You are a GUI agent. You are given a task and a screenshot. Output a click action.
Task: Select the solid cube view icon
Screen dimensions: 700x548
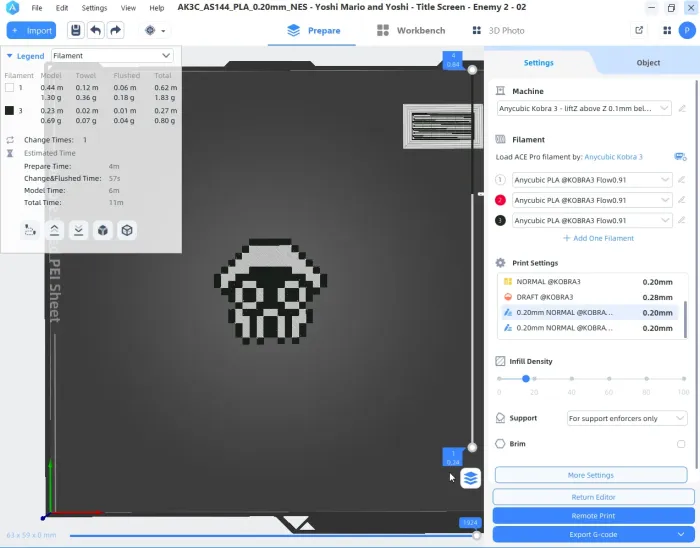coord(103,230)
